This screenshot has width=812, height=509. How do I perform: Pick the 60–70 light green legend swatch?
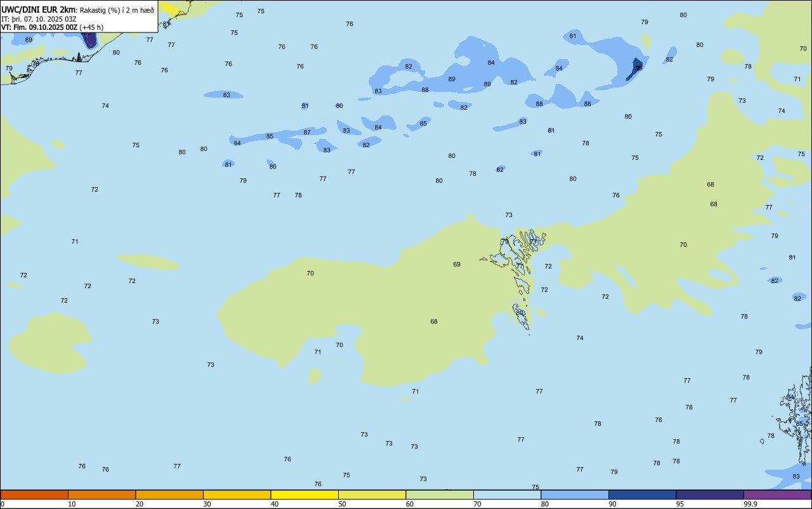tap(440, 494)
